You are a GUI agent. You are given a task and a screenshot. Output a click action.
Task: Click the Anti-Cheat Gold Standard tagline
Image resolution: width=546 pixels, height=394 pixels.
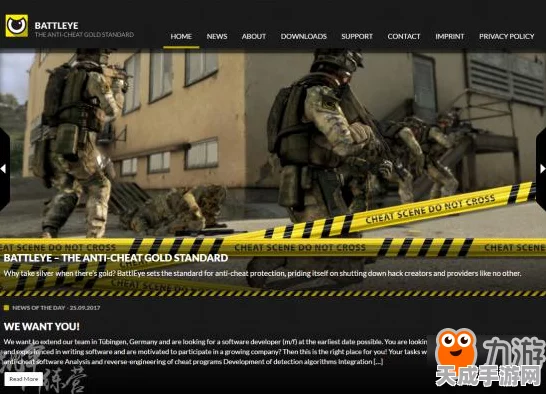point(84,34)
